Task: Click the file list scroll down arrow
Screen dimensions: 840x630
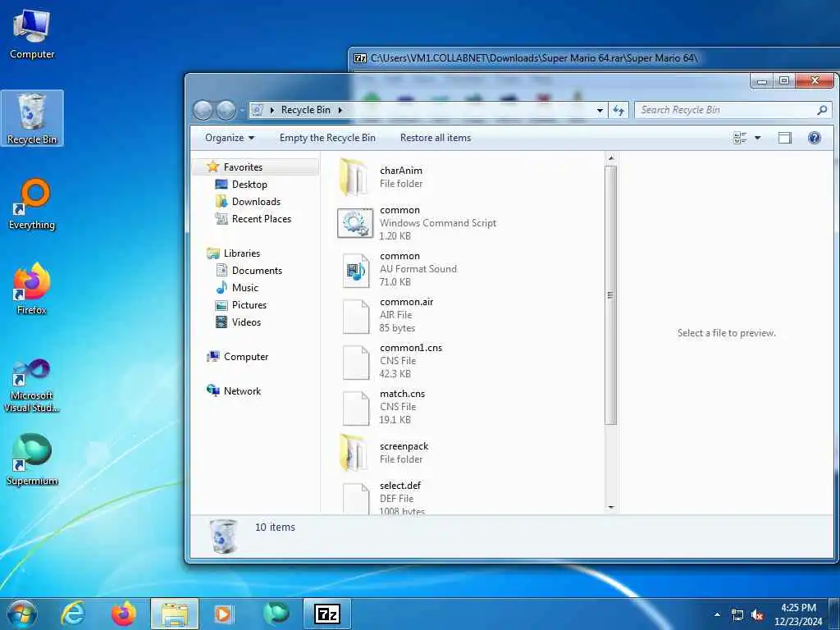Action: coord(610,507)
